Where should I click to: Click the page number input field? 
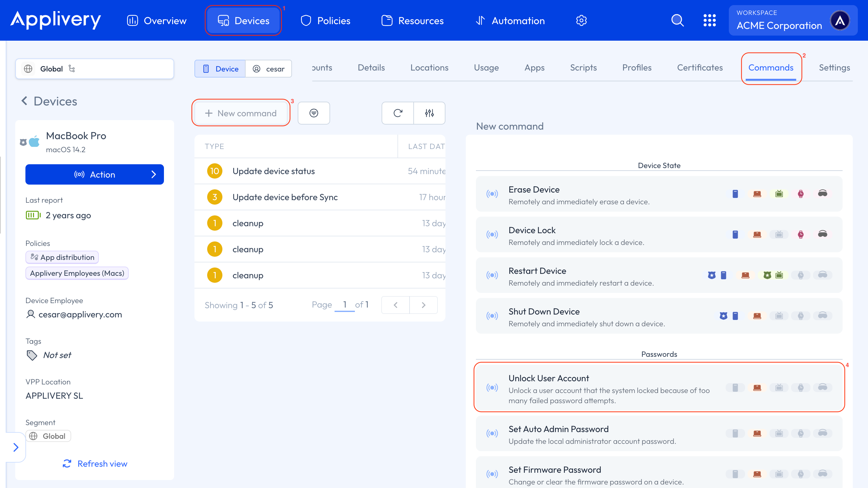[x=344, y=305]
